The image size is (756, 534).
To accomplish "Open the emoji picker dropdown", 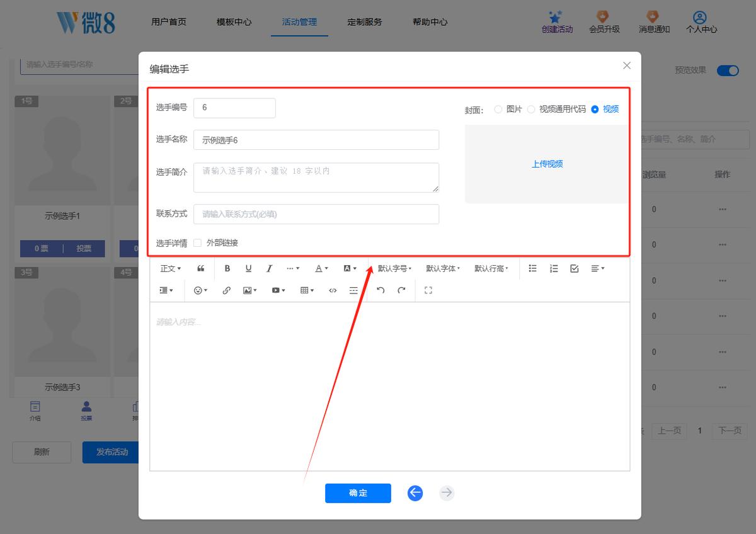I will point(201,290).
